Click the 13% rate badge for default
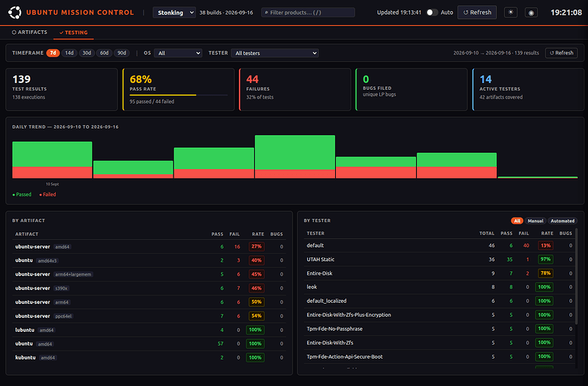588x386 pixels. pyautogui.click(x=545, y=246)
